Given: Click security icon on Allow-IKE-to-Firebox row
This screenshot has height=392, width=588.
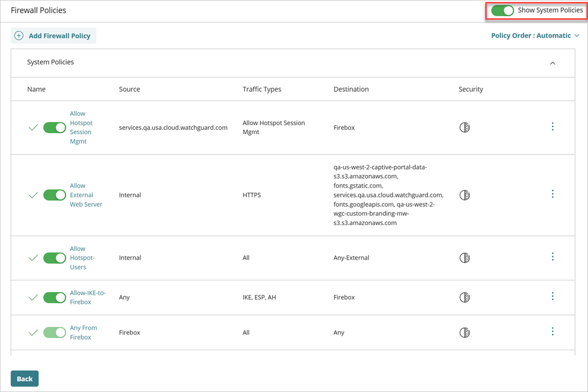Looking at the screenshot, I should point(464,297).
